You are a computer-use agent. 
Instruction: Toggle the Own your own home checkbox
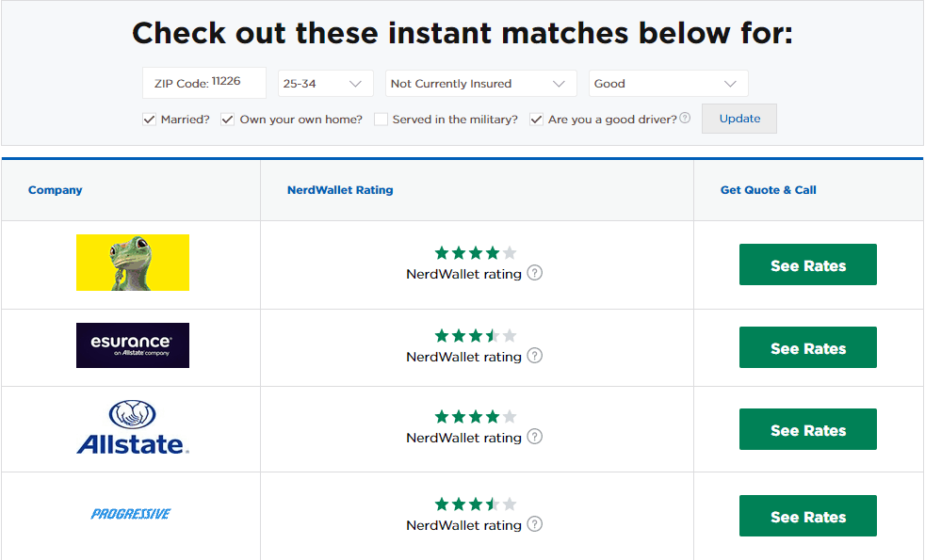(x=227, y=119)
